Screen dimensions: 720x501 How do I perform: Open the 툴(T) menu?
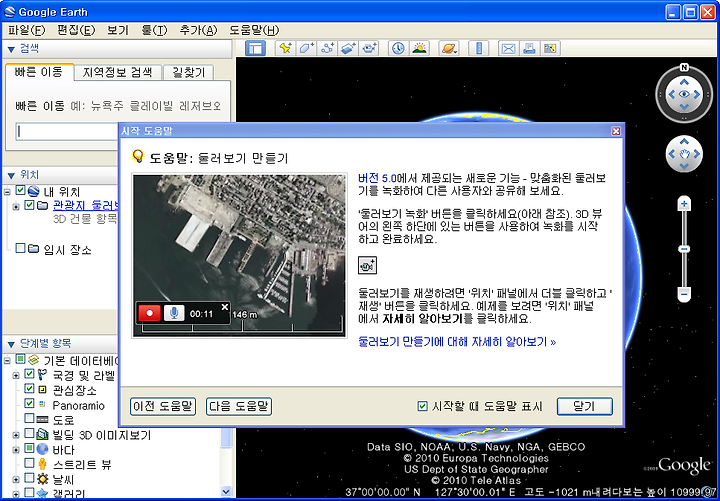154,30
